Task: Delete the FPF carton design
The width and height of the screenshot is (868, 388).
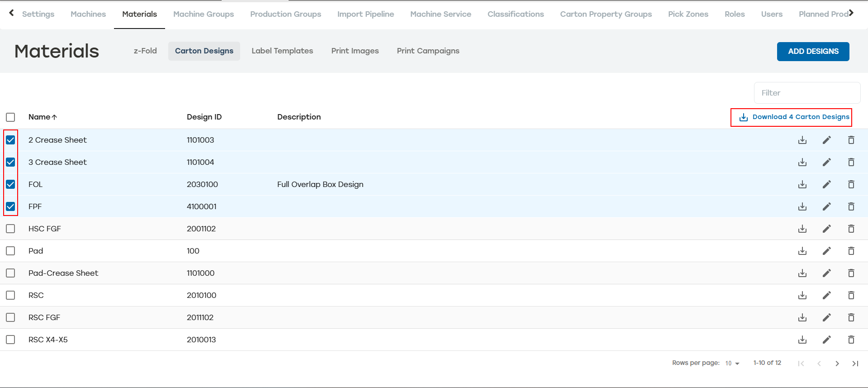Action: coord(851,206)
